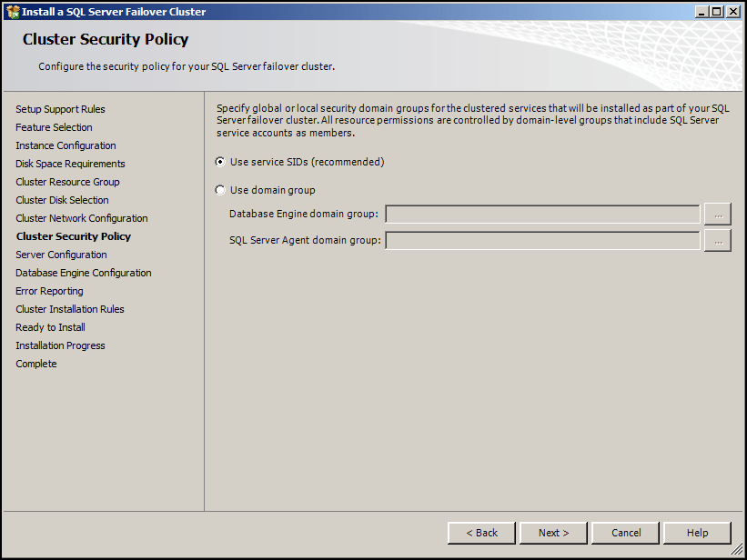Click the SQL Server Agent domain group field

[541, 240]
